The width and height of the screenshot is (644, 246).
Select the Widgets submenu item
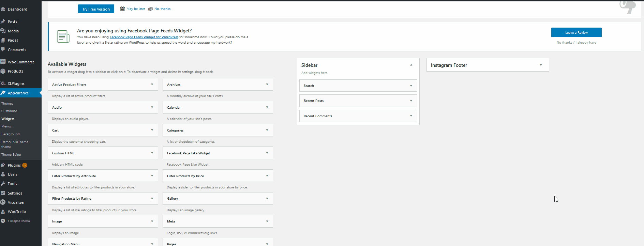click(x=8, y=119)
